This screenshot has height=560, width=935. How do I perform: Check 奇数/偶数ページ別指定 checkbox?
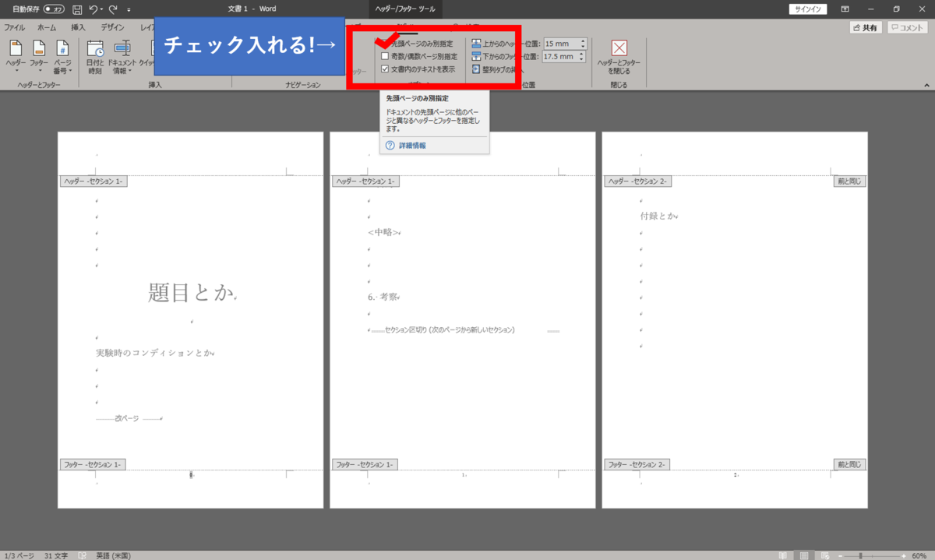(x=385, y=56)
